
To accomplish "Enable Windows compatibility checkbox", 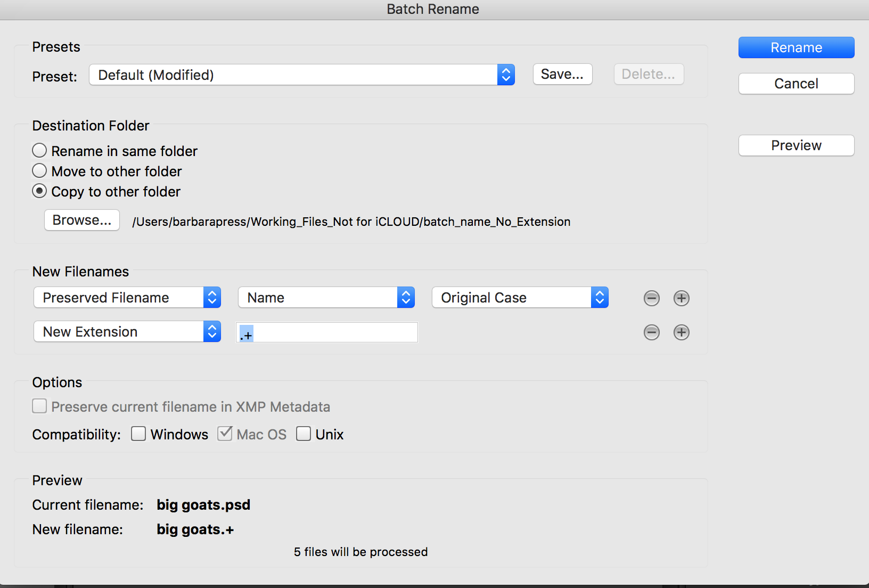I will pos(138,434).
